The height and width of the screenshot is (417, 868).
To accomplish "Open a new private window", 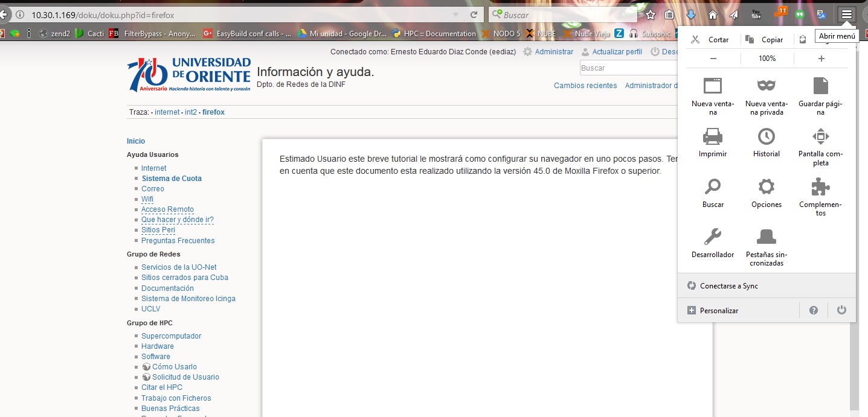I will [x=766, y=86].
